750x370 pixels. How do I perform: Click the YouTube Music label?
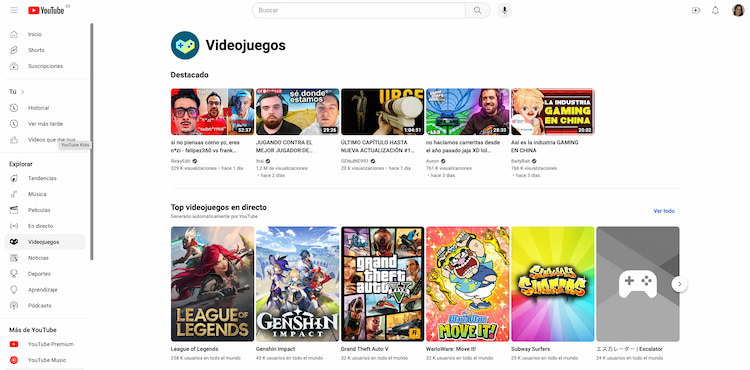(x=47, y=360)
